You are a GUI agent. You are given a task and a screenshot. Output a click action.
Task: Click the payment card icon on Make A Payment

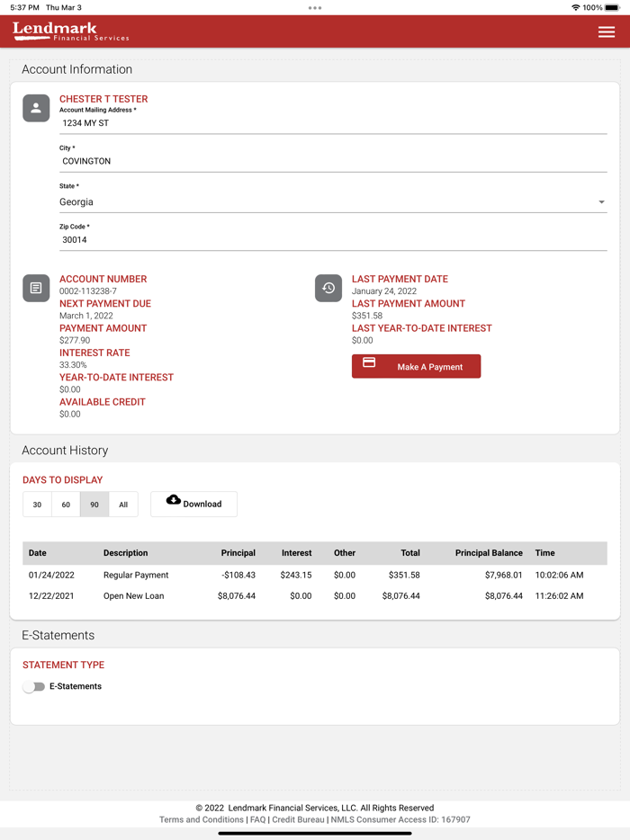pos(371,366)
